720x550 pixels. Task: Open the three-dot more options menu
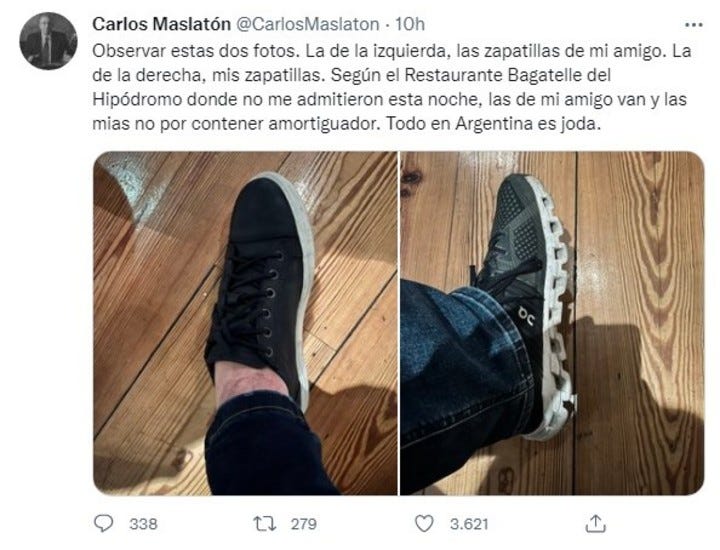(693, 25)
